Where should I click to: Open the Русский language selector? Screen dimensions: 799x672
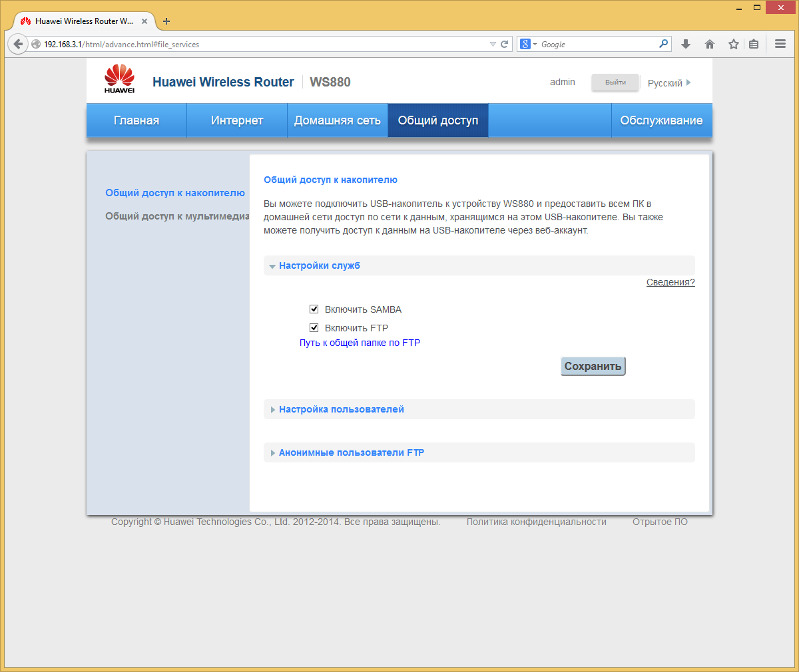point(669,83)
